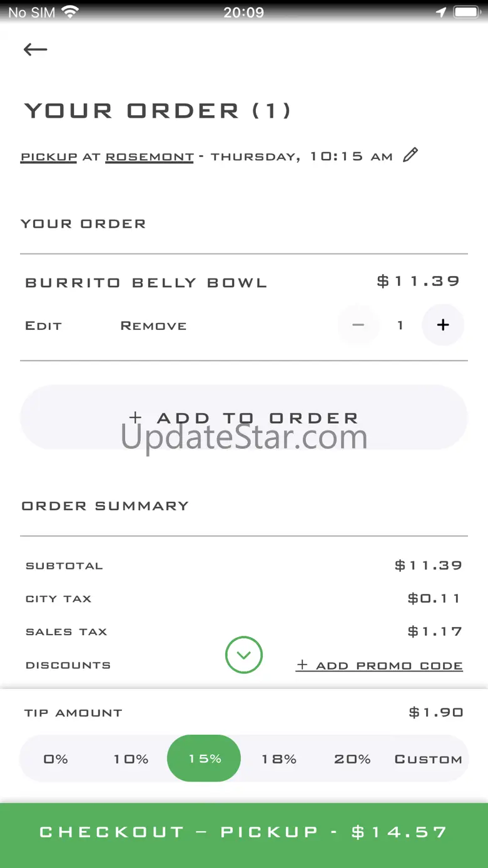This screenshot has width=488, height=868.
Task: Tap the Add Promo Code link
Action: pos(380,665)
